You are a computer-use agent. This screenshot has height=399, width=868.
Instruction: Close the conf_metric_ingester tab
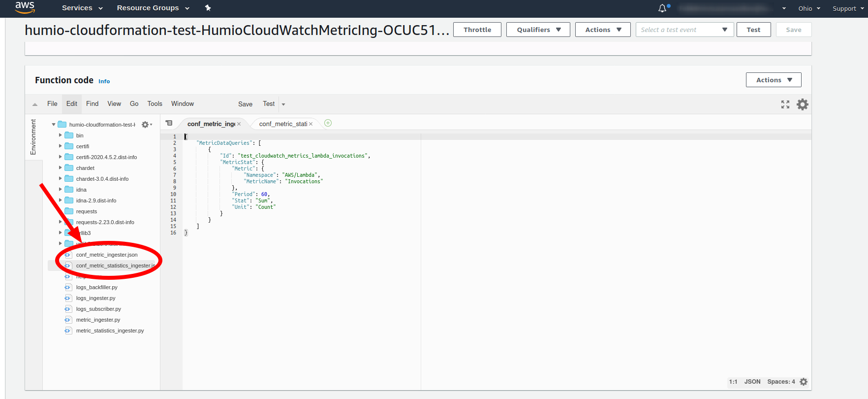(x=239, y=124)
